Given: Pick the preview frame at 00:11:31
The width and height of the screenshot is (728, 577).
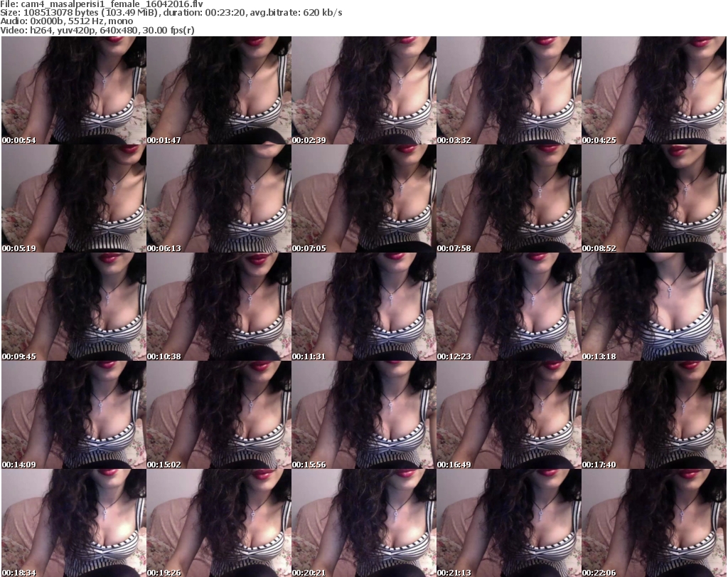Looking at the screenshot, I should pyautogui.click(x=364, y=307).
